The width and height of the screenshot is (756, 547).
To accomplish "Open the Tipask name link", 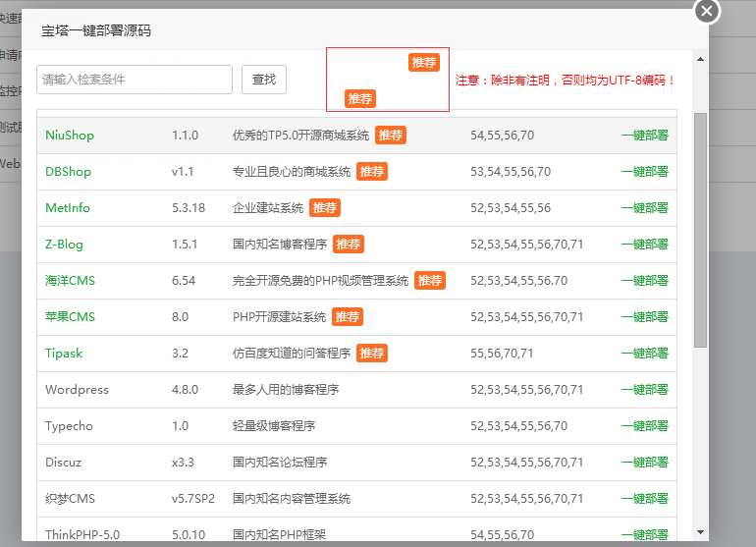I will [64, 354].
